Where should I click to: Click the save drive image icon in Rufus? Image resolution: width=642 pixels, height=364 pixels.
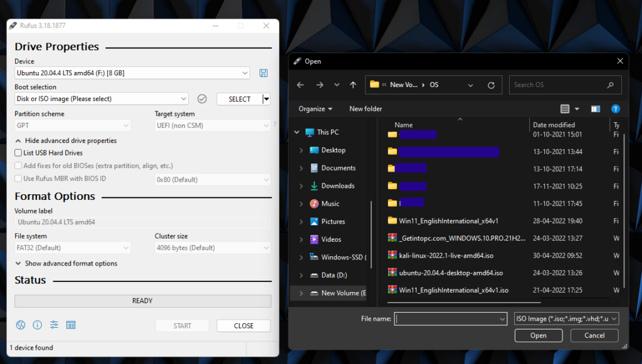pyautogui.click(x=263, y=73)
